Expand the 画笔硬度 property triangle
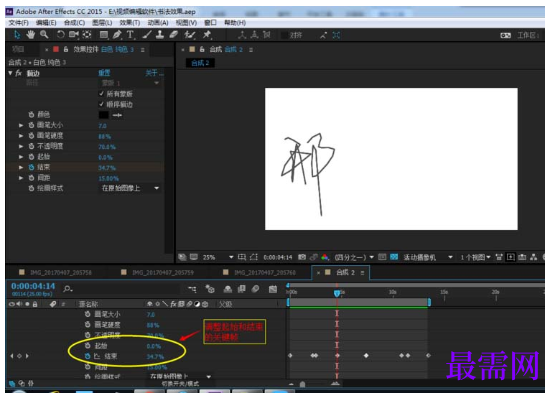 tap(21, 136)
